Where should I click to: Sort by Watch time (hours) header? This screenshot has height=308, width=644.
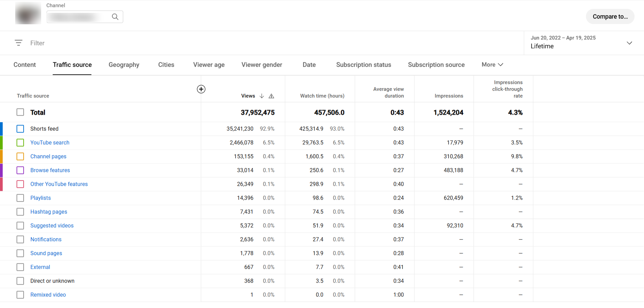(322, 96)
